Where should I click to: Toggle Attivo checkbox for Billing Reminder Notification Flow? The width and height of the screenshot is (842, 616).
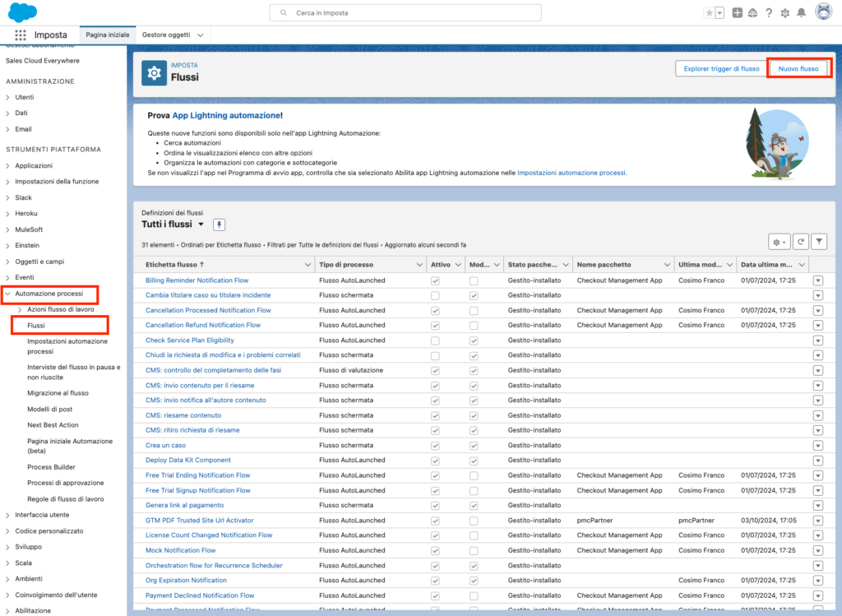coord(435,280)
